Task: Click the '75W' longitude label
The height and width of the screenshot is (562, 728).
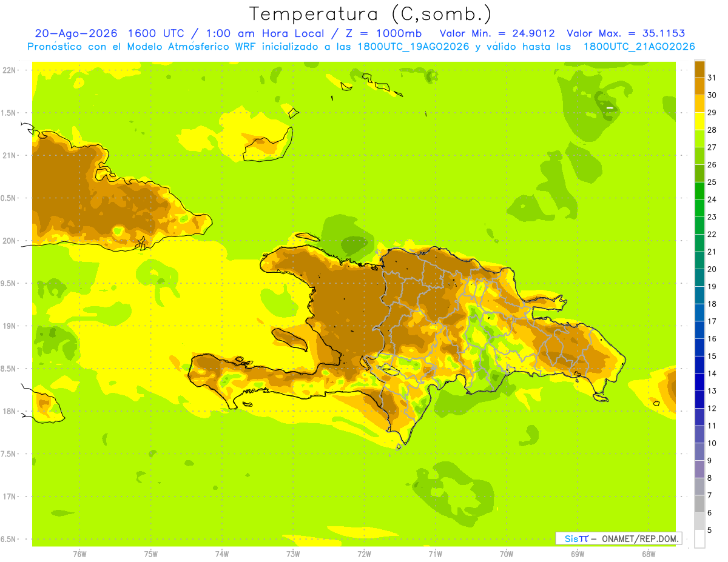Action: [x=151, y=554]
